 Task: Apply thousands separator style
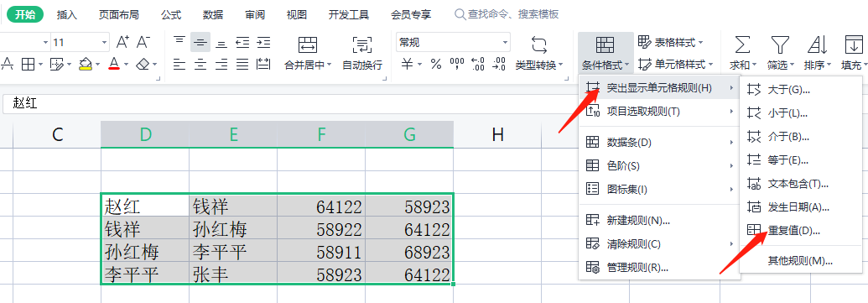tap(457, 65)
